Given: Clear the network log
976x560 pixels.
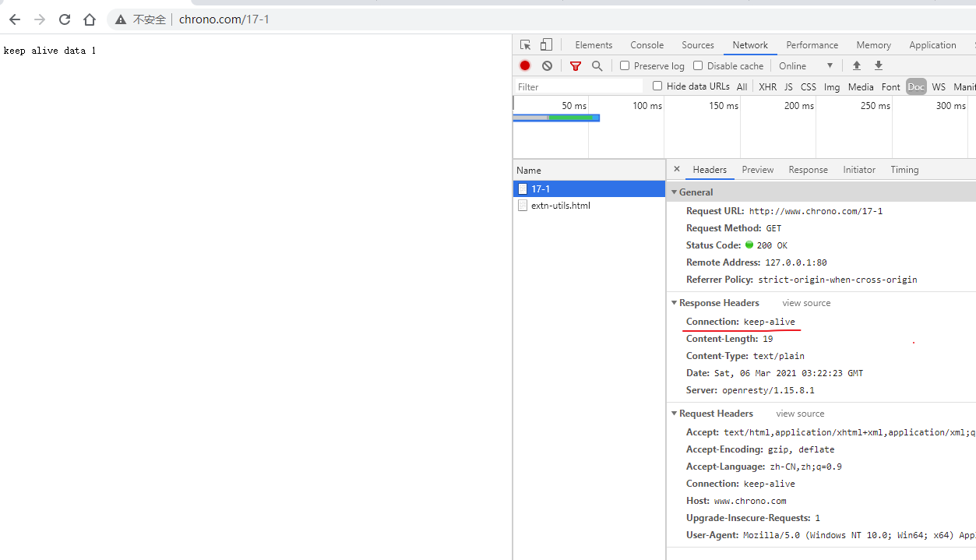Looking at the screenshot, I should (x=547, y=66).
